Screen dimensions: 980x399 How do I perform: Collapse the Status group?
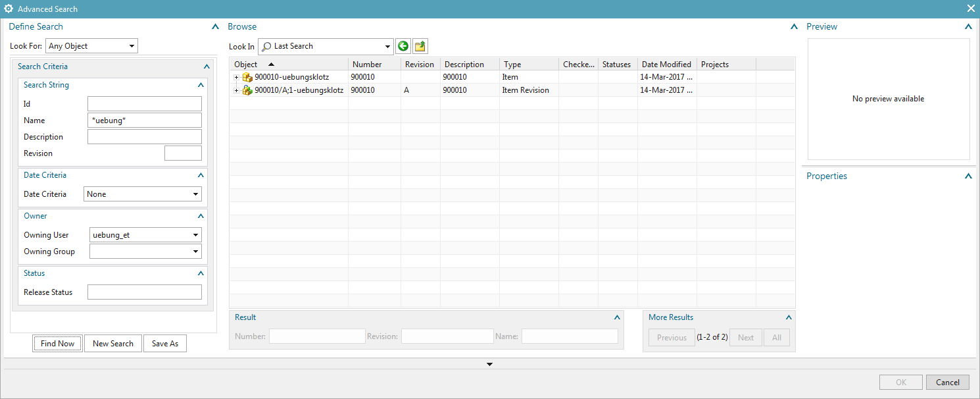coord(201,273)
